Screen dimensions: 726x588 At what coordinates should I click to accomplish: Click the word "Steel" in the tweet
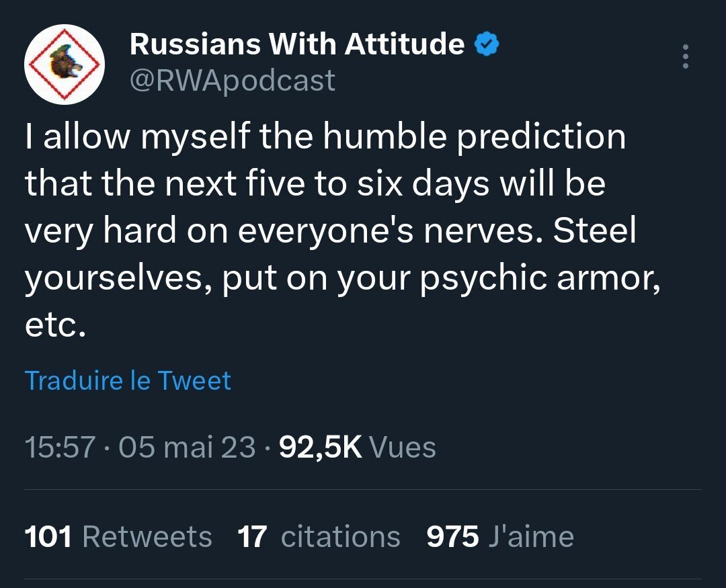[594, 231]
